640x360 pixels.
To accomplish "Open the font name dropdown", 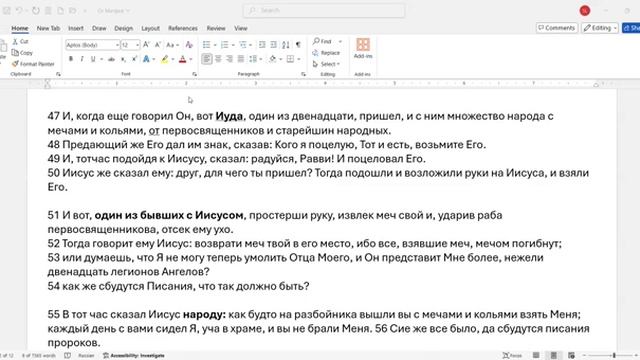I will [117, 45].
